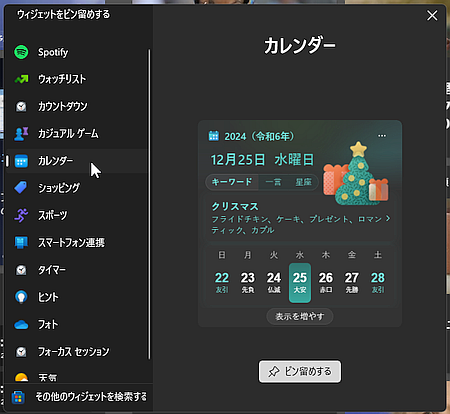Choose フォーカス セッション widget entry
Image resolution: width=450 pixels, height=414 pixels.
(77, 352)
